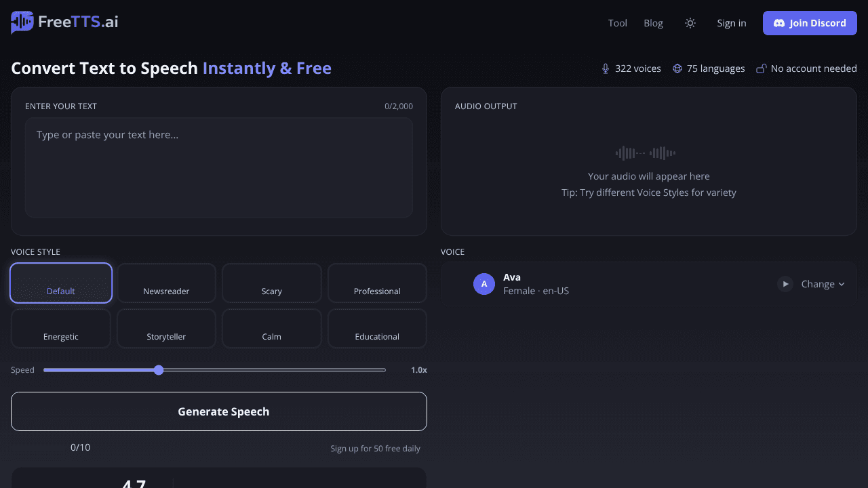Image resolution: width=868 pixels, height=488 pixels.
Task: Select the Default voice style
Action: coord(61,283)
